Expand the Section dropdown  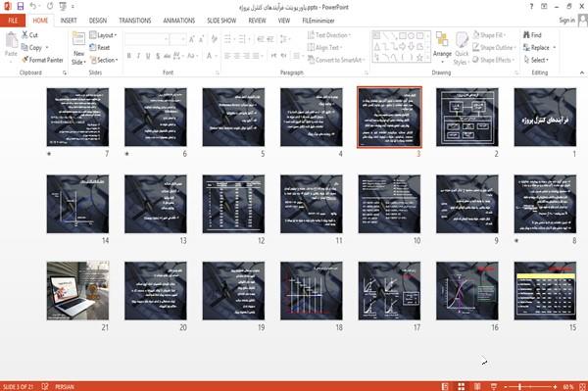104,60
